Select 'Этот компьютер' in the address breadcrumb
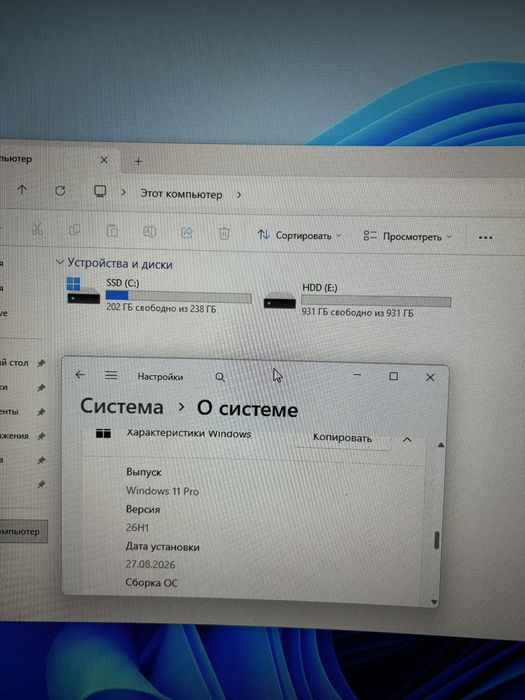The image size is (525, 700). point(181,194)
